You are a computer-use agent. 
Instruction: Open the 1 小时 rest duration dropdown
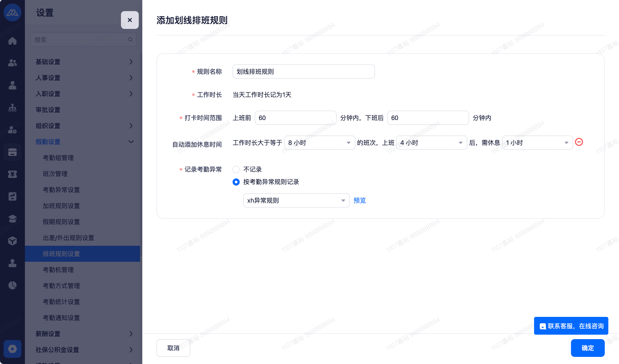[537, 143]
